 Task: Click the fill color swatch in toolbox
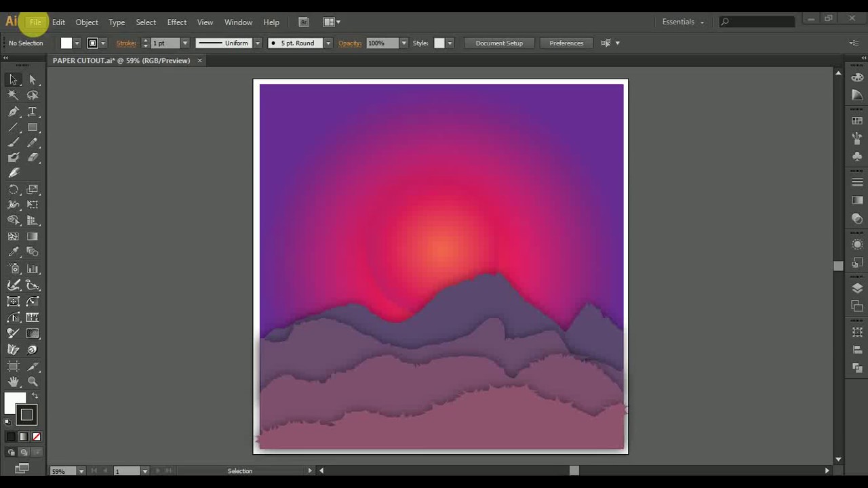15,403
